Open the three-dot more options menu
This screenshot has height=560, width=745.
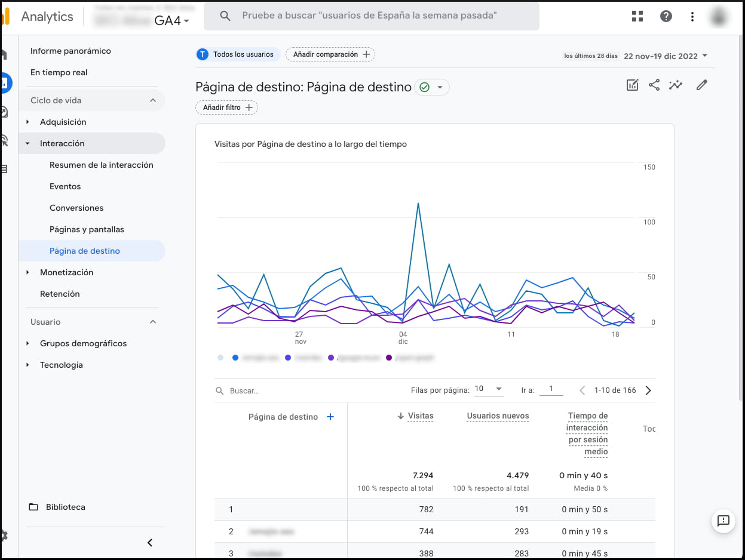[692, 16]
